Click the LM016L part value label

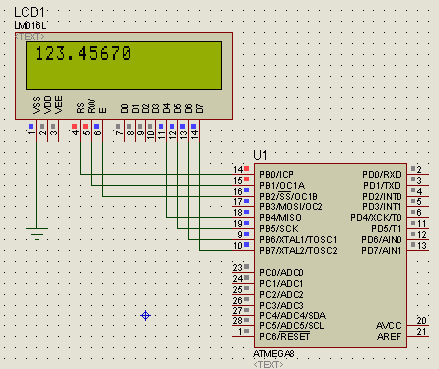point(30,25)
